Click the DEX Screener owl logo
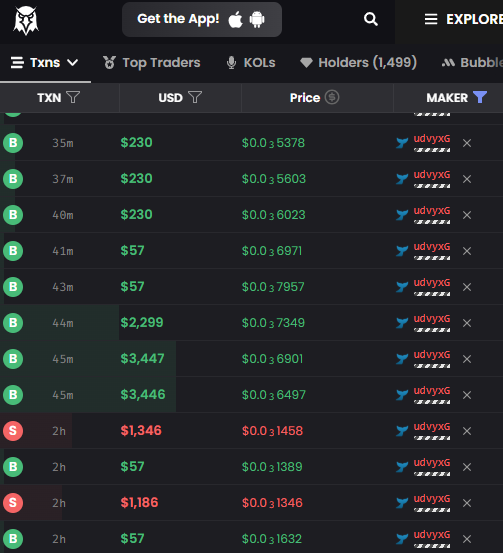503x553 pixels. coord(25,20)
